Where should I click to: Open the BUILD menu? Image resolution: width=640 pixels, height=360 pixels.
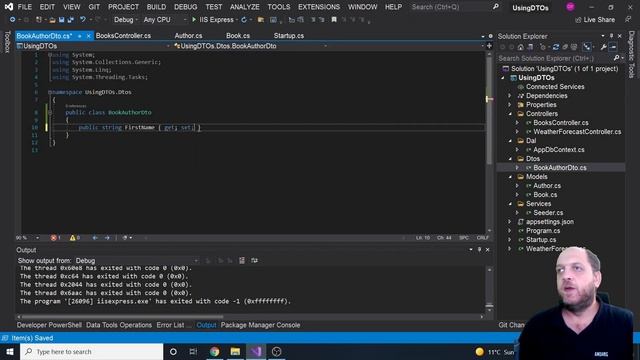156,7
